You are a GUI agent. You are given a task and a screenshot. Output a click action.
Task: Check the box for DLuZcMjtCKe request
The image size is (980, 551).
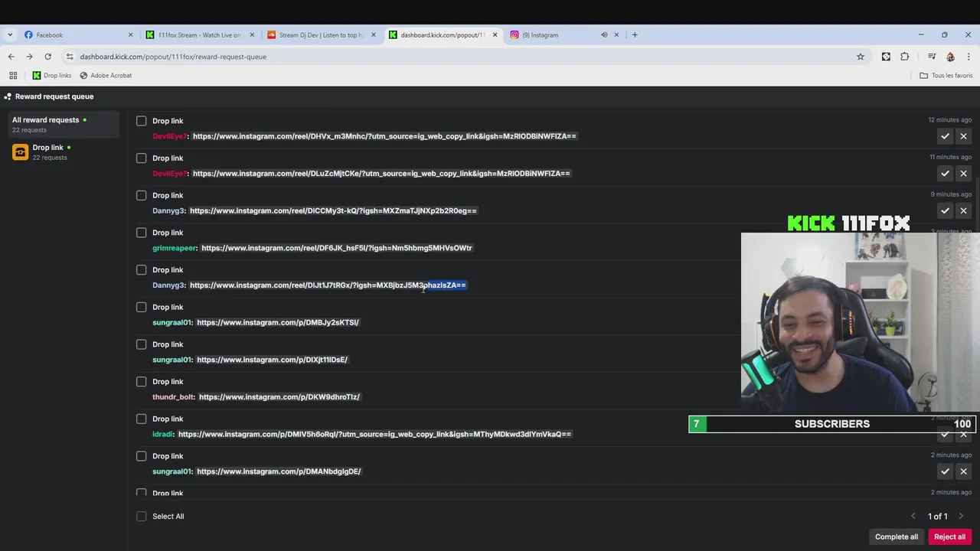point(142,158)
